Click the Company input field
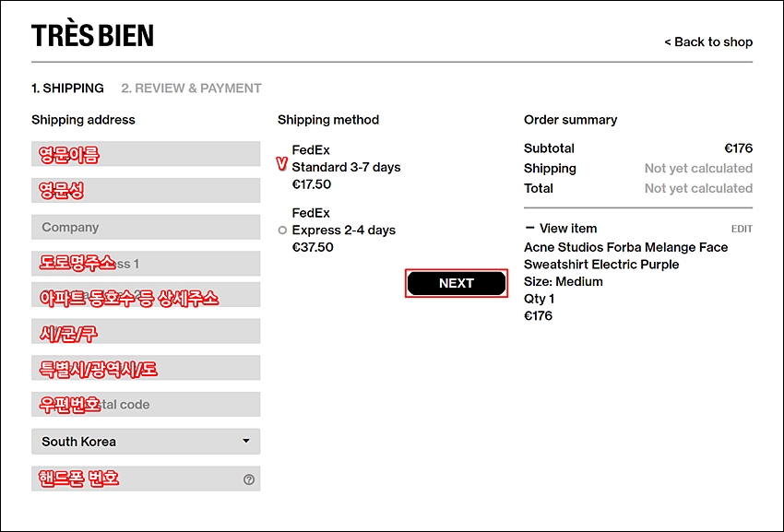 pyautogui.click(x=146, y=227)
